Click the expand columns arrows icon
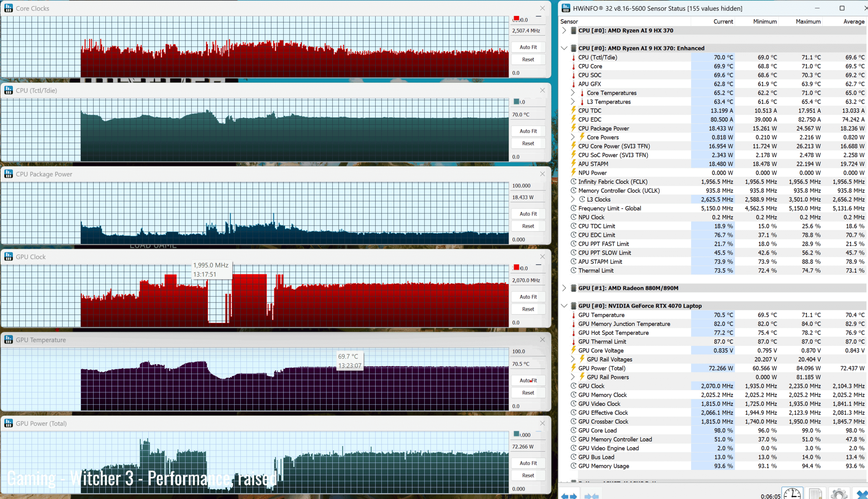The height and width of the screenshot is (499, 868). (569, 496)
